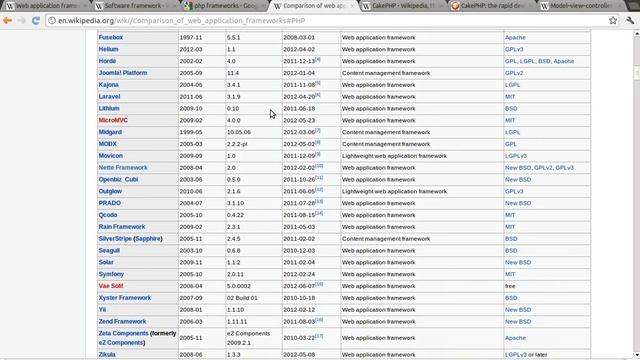The image size is (640, 360).
Task: Click the browser forward arrow
Action: click(21, 20)
